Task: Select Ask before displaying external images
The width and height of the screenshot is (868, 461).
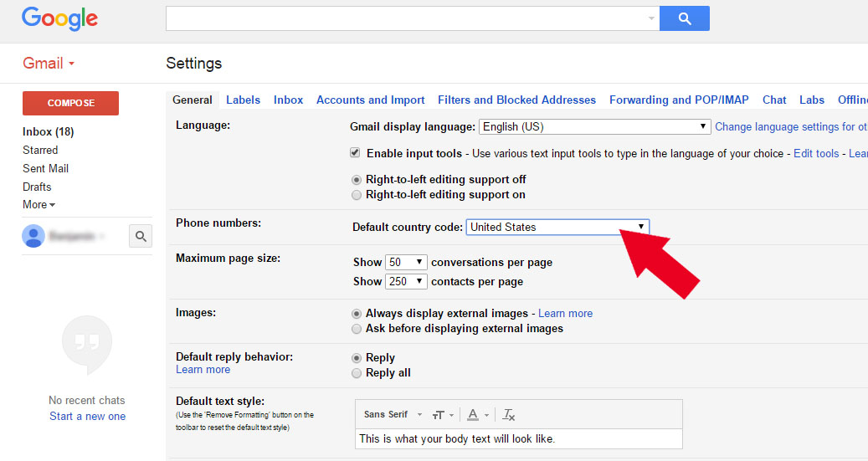Action: [357, 329]
